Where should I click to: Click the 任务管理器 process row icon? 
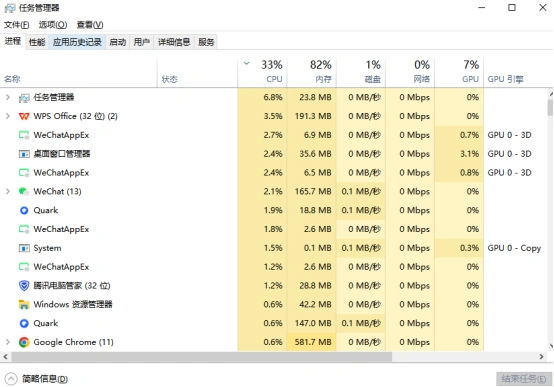pyautogui.click(x=24, y=98)
